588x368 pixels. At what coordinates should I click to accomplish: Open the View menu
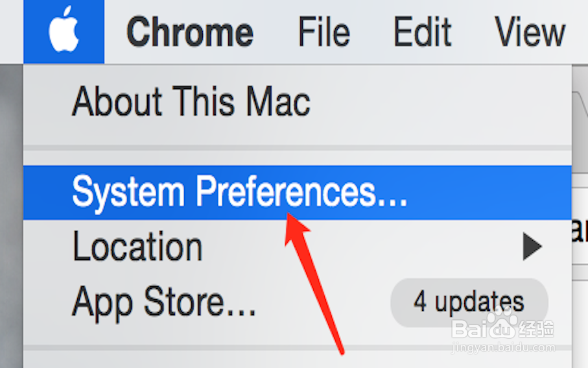(530, 31)
